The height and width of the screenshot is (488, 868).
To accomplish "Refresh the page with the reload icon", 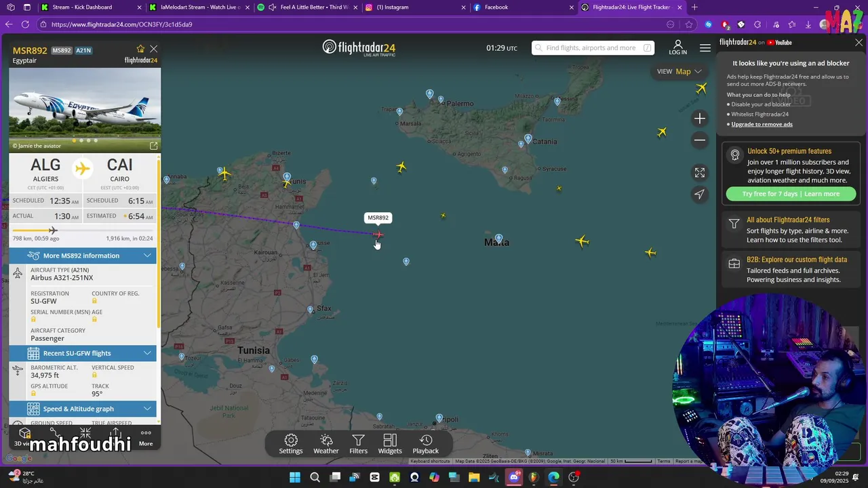I will tap(25, 24).
